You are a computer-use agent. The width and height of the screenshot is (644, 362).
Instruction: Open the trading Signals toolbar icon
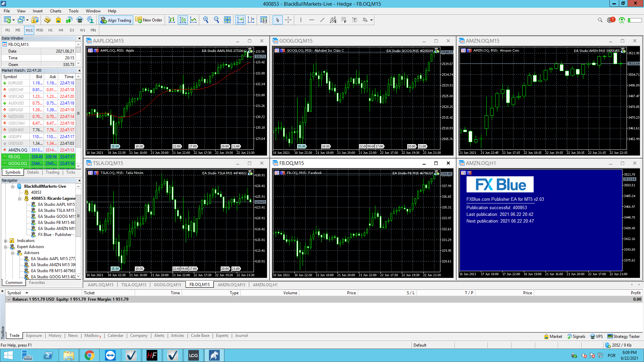point(69,20)
